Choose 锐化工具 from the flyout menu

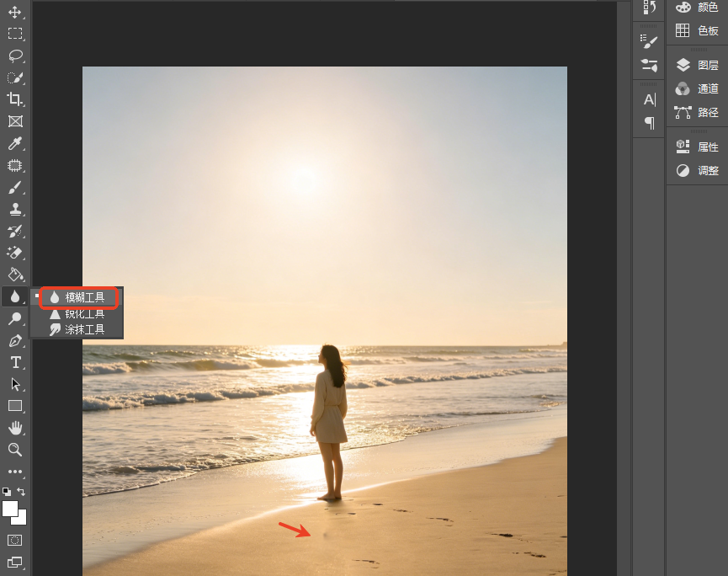click(77, 314)
